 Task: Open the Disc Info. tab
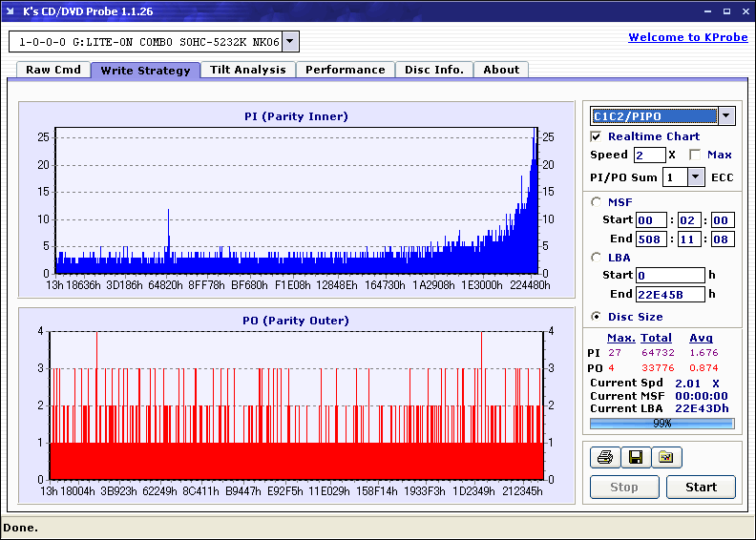coord(433,70)
